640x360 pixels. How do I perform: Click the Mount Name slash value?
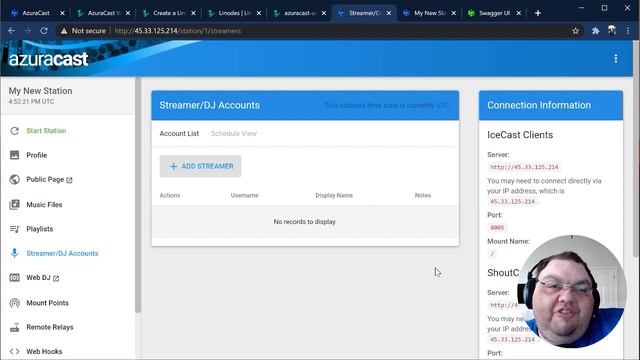coord(492,253)
